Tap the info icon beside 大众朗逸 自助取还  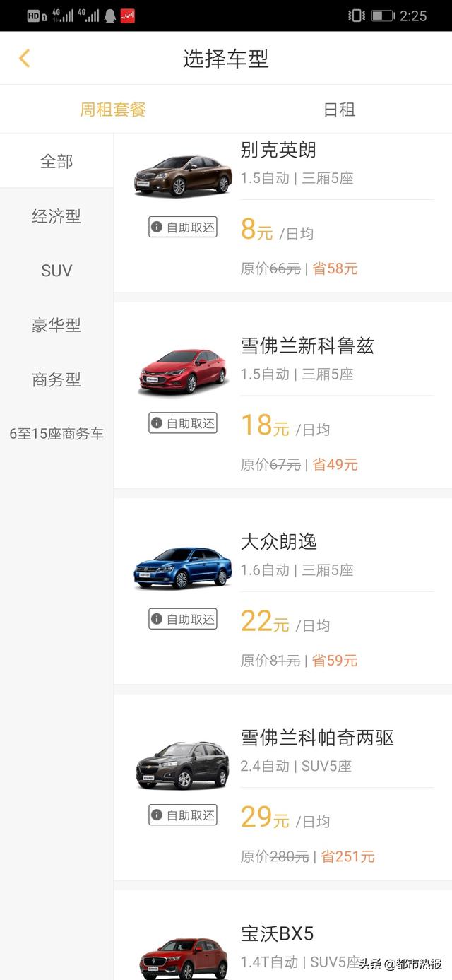tap(157, 619)
